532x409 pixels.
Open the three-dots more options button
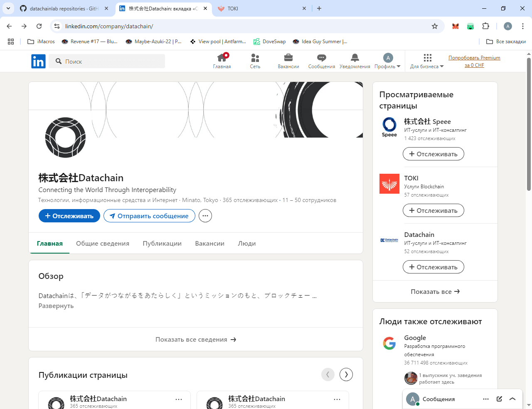pos(205,216)
